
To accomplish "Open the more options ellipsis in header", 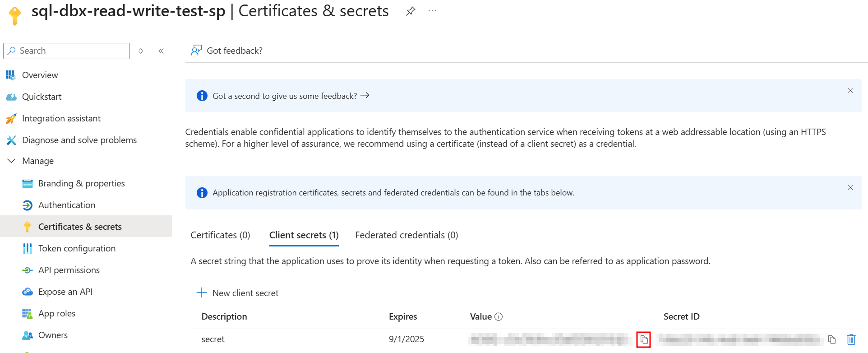I will tap(432, 11).
